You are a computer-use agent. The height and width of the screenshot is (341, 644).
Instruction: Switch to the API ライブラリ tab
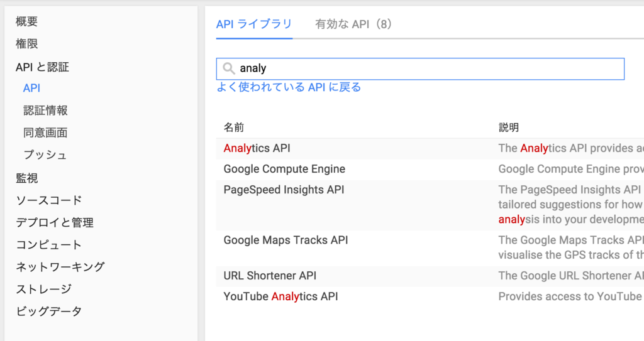(x=254, y=24)
